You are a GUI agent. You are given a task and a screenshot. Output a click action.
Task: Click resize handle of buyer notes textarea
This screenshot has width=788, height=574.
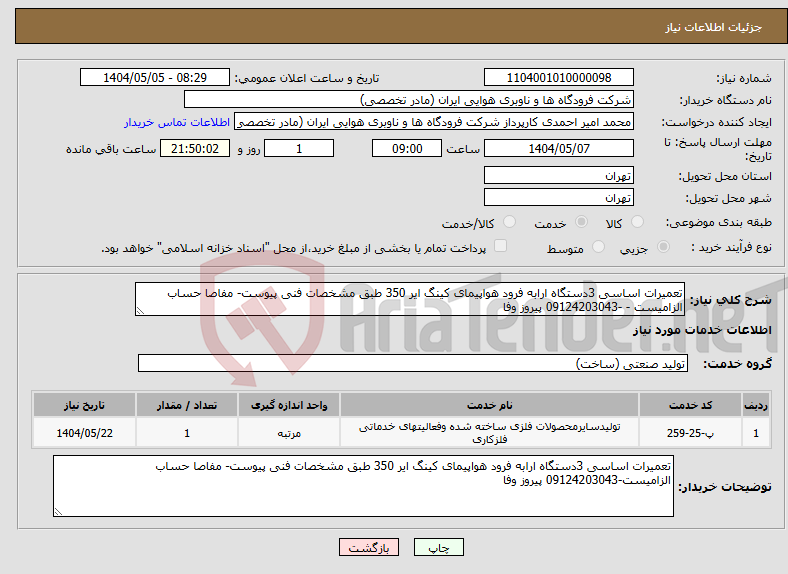58,512
